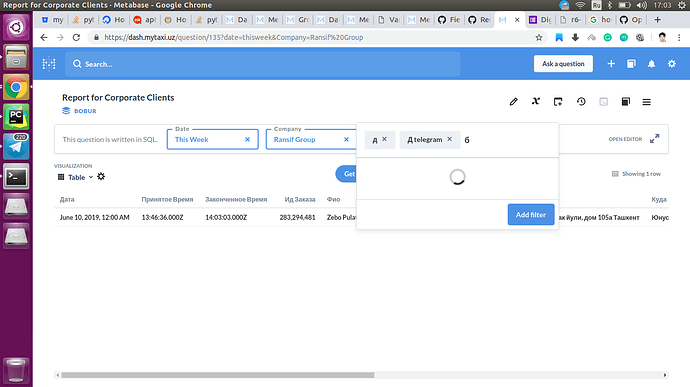Open Ubuntu dash search
This screenshot has height=387, width=690.
(x=16, y=27)
